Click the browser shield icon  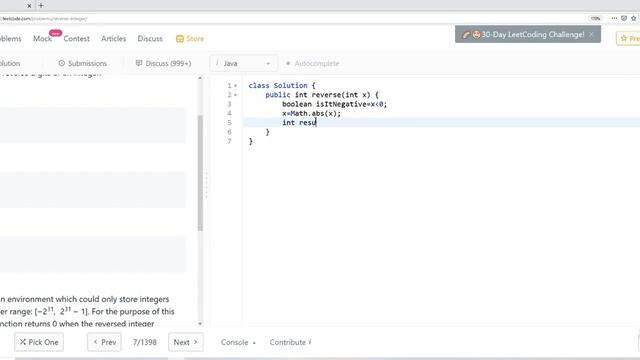624,18
